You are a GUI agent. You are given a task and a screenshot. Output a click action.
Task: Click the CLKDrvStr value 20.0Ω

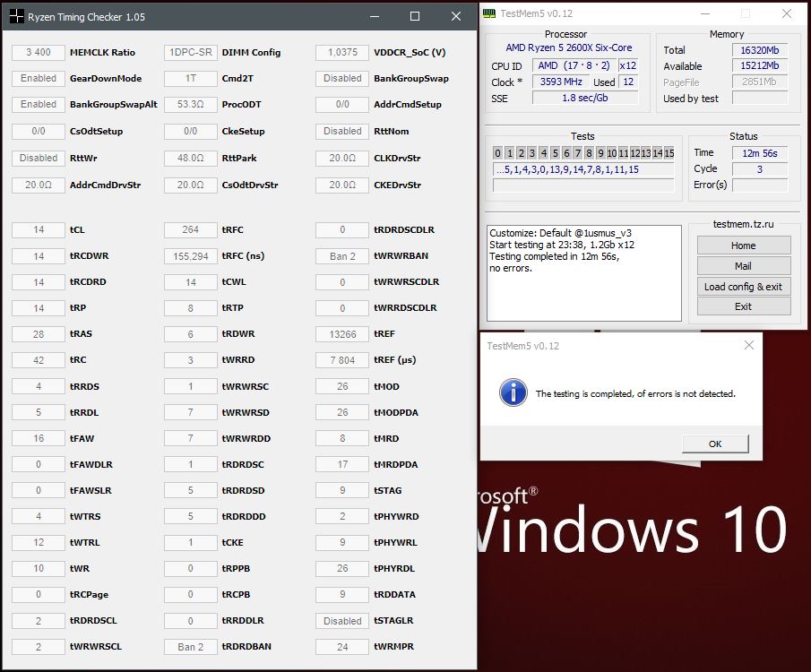point(342,158)
